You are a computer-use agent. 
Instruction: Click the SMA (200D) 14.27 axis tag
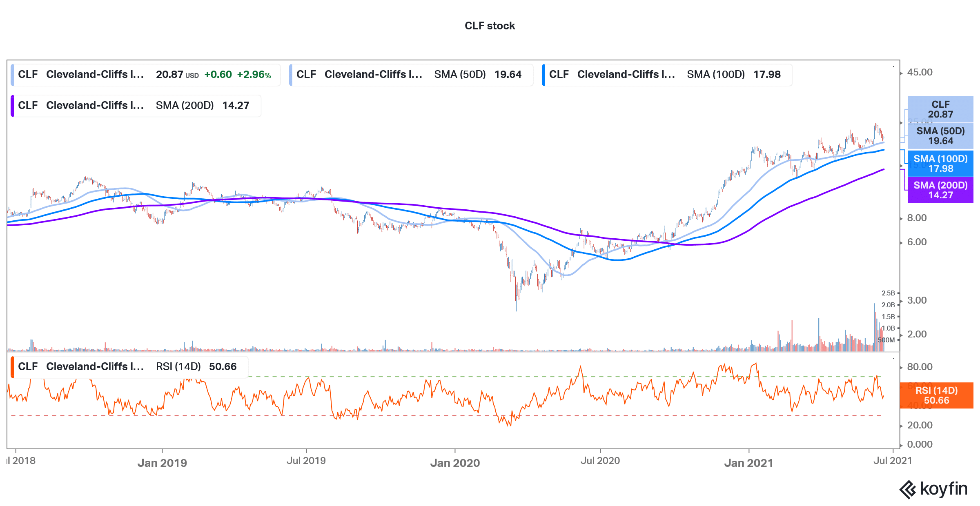tap(940, 190)
